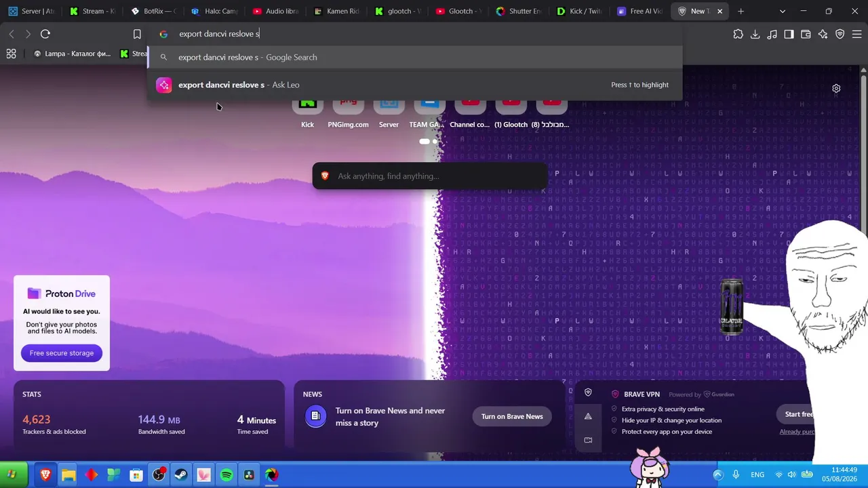Viewport: 868px width, 488px height.
Task: Click Free secure storage button
Action: tap(62, 353)
